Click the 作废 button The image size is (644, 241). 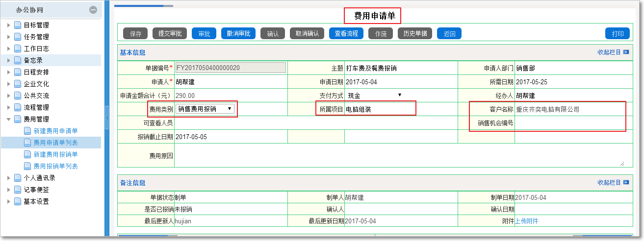pyautogui.click(x=381, y=33)
